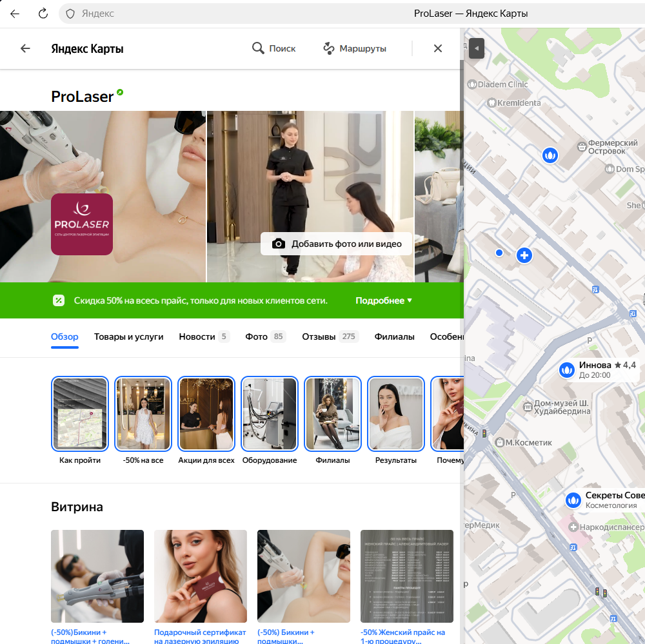645x644 pixels.
Task: Open the Подарочный сертификат product link
Action: point(200,637)
